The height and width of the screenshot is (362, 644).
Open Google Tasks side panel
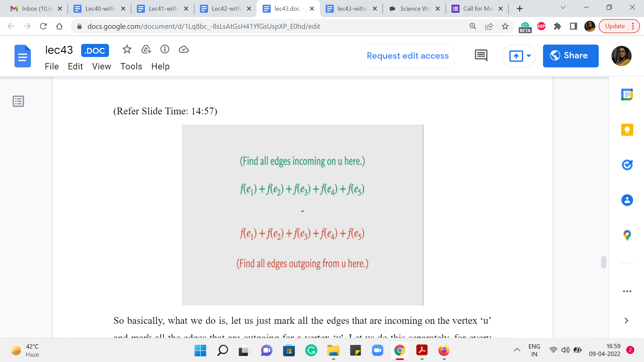click(627, 165)
